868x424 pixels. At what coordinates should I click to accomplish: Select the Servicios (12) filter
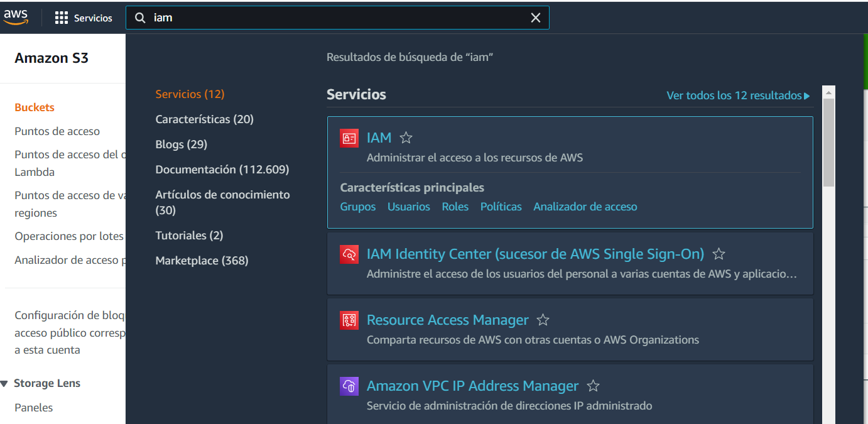click(x=190, y=94)
